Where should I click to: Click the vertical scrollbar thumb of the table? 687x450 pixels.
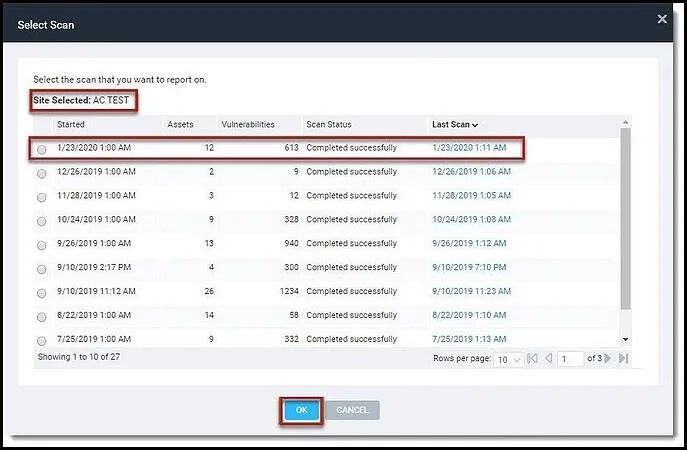626,218
